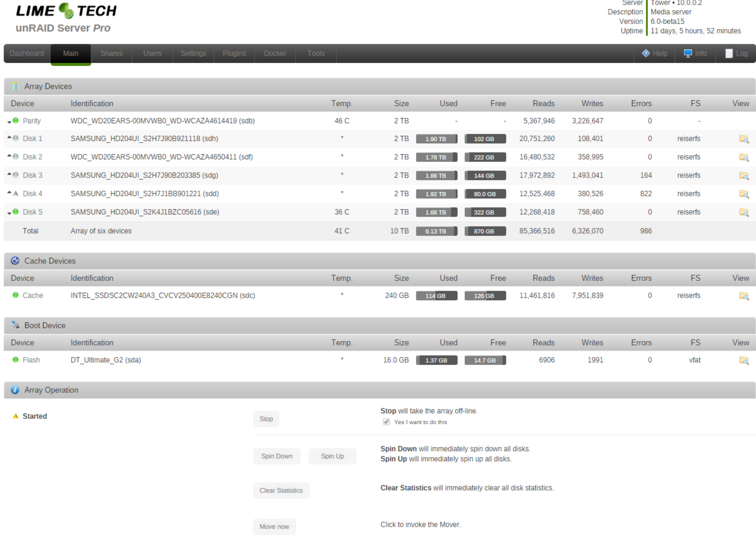
Task: Click the yellow warning icon beside Started
Action: click(15, 416)
